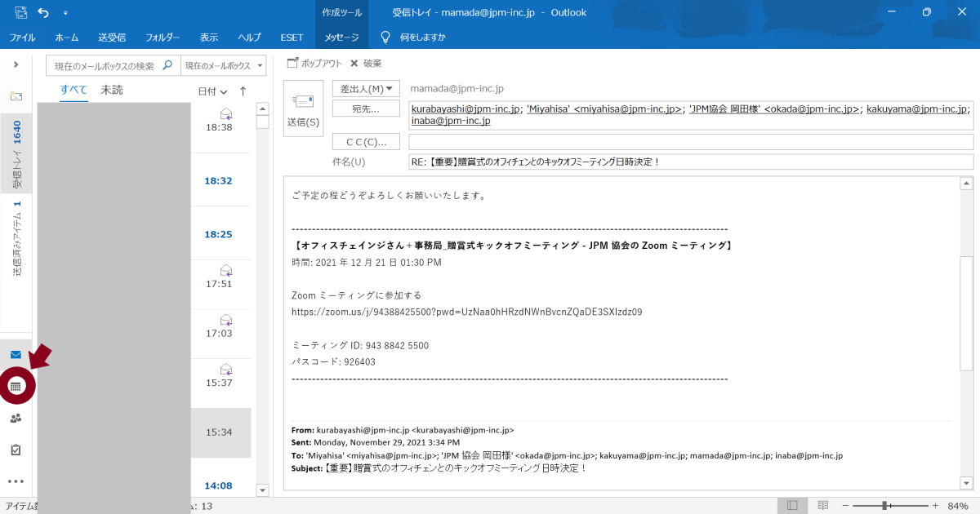Pop out the reply with ポップアウト
Viewport: 980px width, 514px height.
coord(314,63)
